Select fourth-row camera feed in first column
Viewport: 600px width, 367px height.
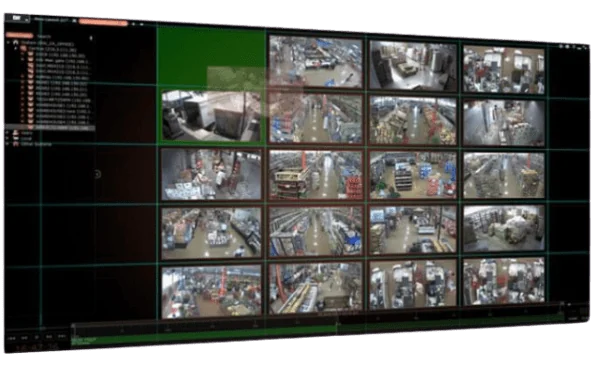[x=211, y=233]
